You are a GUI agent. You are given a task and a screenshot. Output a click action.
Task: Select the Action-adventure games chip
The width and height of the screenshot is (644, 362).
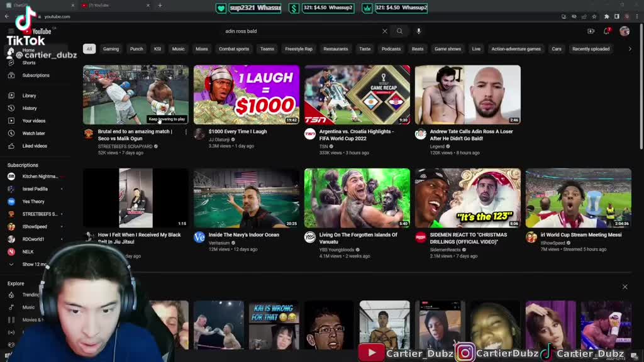click(x=516, y=49)
